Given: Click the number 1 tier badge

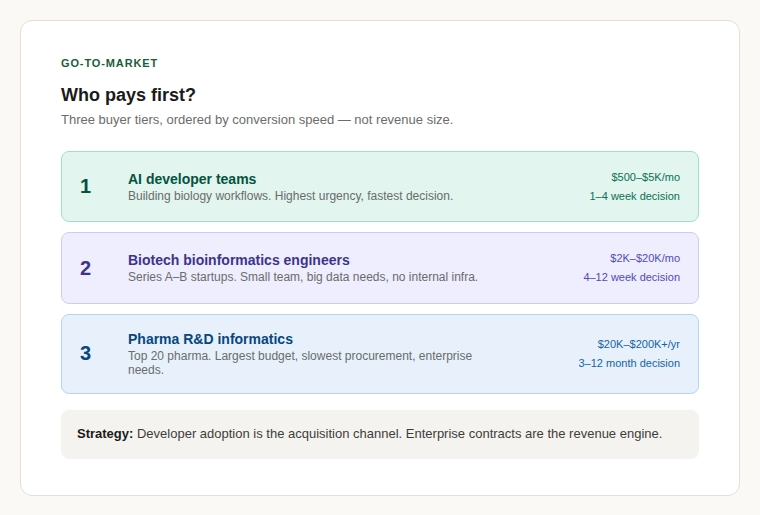Looking at the screenshot, I should pos(85,186).
